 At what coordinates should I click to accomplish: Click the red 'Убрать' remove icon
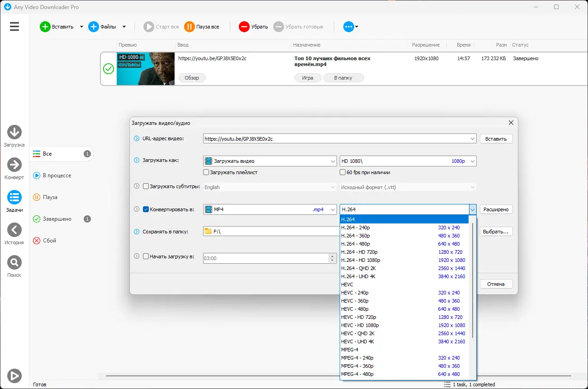point(244,27)
